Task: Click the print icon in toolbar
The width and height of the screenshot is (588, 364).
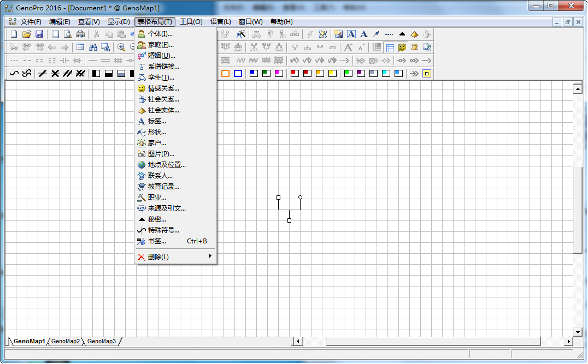Action: pos(80,34)
